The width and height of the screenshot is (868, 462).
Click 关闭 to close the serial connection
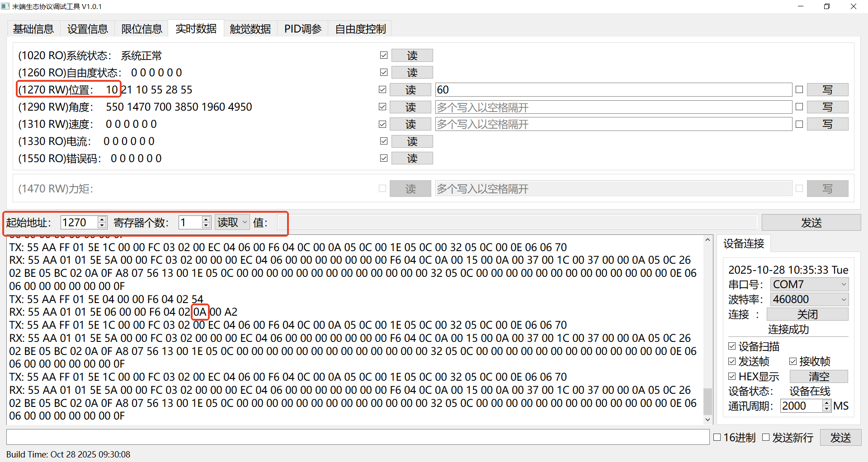coord(807,314)
